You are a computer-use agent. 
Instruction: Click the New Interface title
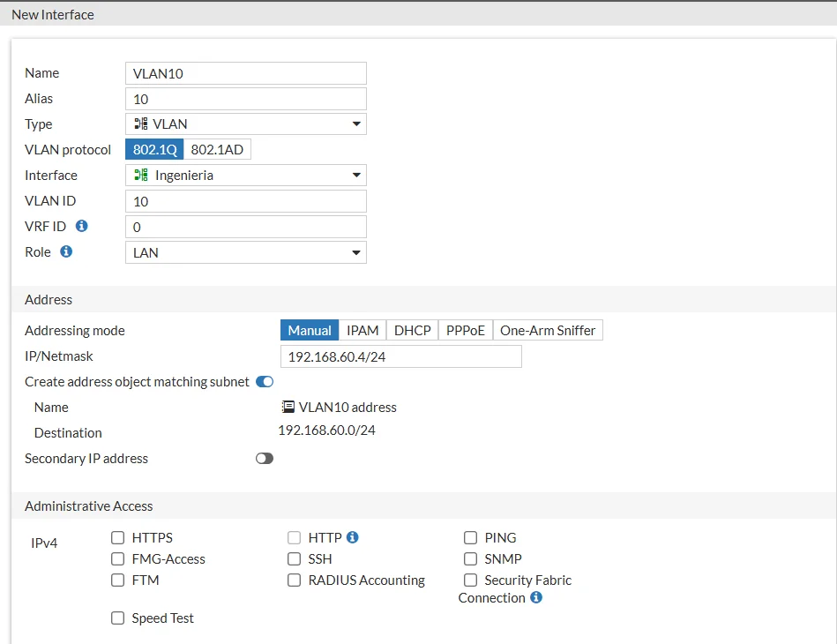pos(53,14)
